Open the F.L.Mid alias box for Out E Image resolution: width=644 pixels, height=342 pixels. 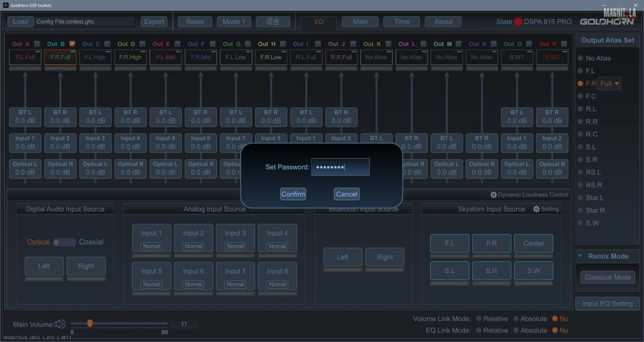[x=165, y=57]
